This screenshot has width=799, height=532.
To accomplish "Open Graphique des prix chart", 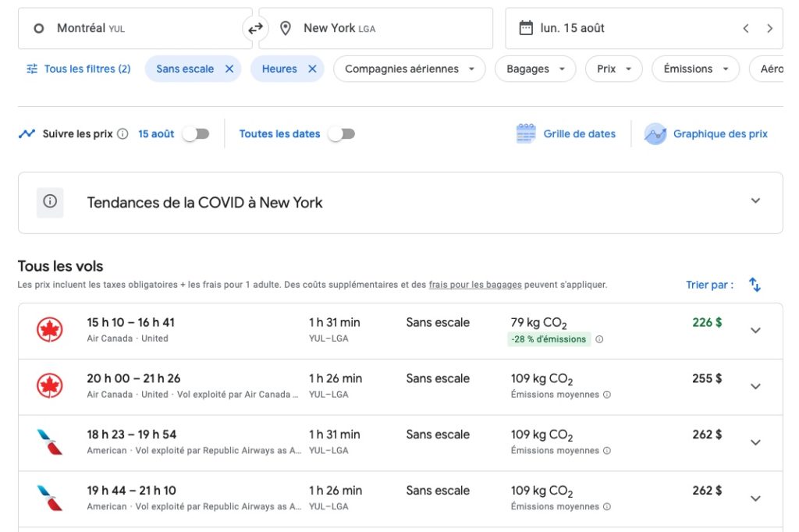I will point(707,134).
